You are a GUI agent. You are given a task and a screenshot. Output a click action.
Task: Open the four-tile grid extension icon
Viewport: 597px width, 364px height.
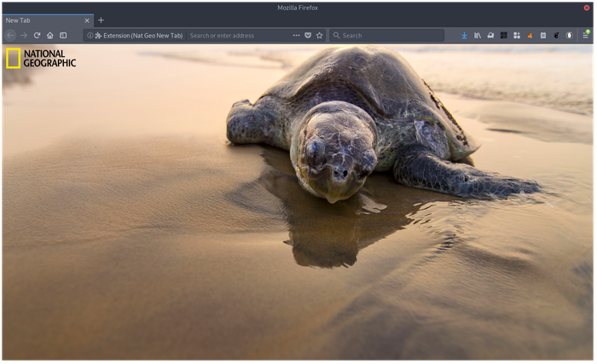pos(517,36)
